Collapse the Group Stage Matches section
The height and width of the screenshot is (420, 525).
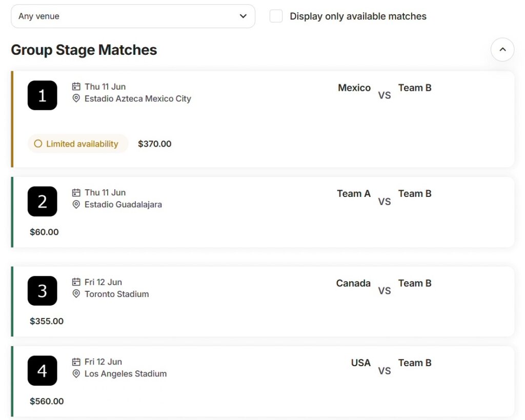click(502, 50)
